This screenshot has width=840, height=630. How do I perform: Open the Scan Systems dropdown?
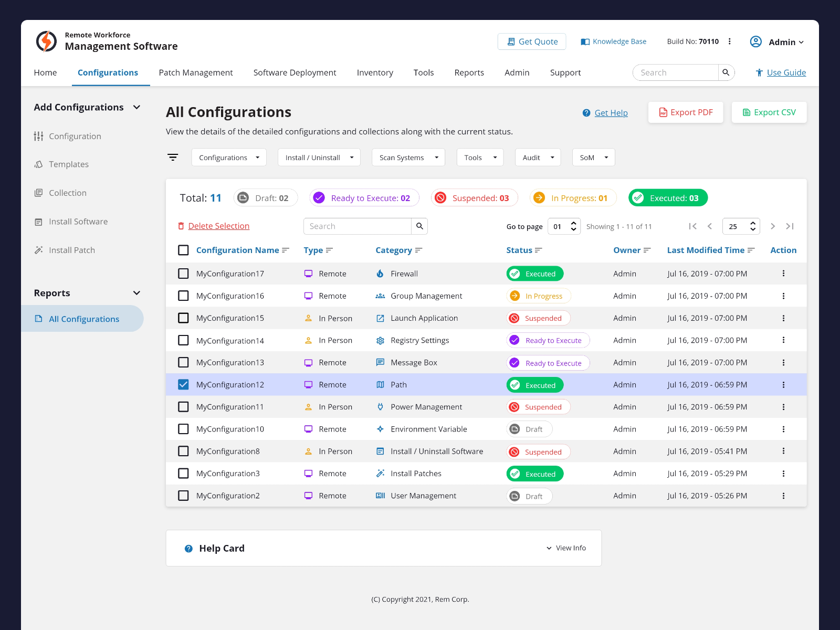pyautogui.click(x=408, y=157)
